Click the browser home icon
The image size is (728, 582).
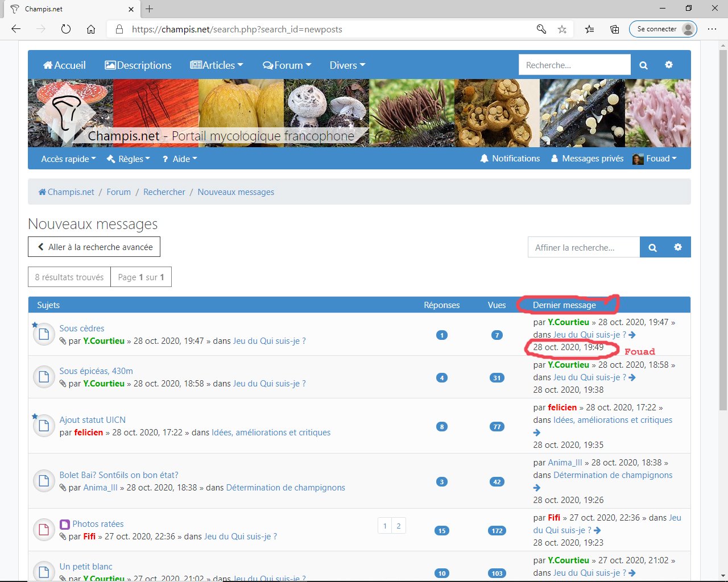91,29
